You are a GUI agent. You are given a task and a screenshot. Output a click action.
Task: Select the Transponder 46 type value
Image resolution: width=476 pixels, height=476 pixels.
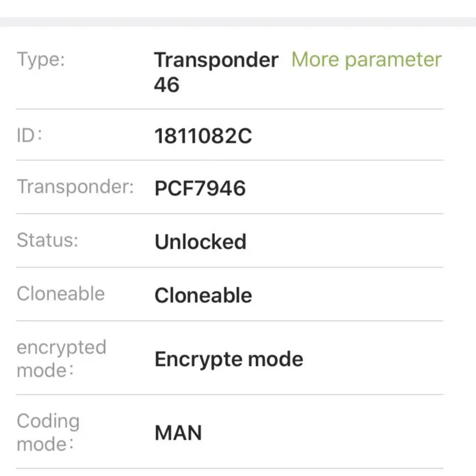coord(216,72)
